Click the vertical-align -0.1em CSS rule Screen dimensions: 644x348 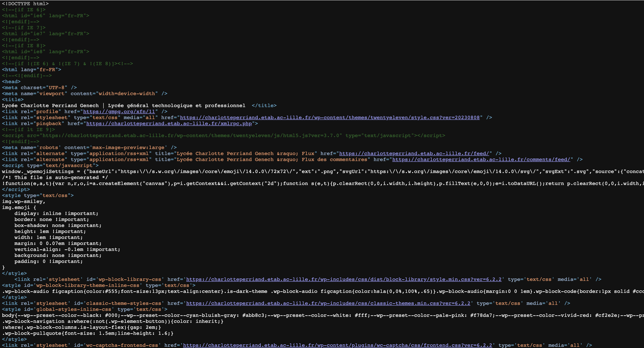click(67, 249)
